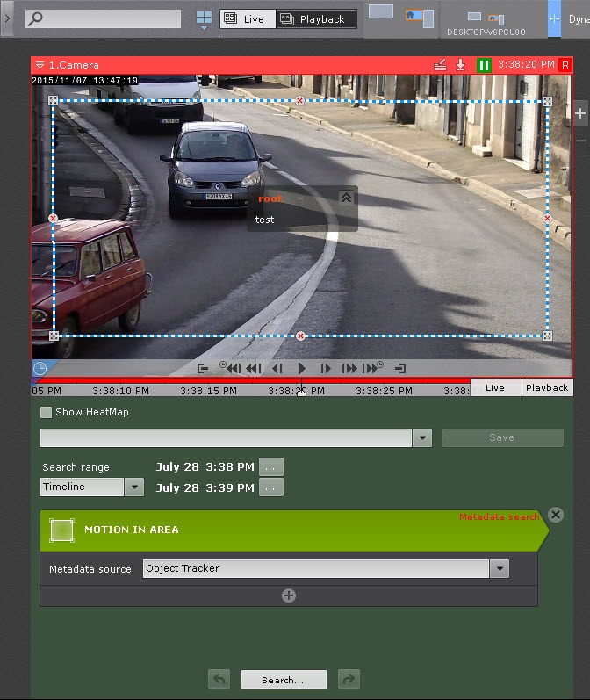Click the red R recording indicator

[x=565, y=65]
